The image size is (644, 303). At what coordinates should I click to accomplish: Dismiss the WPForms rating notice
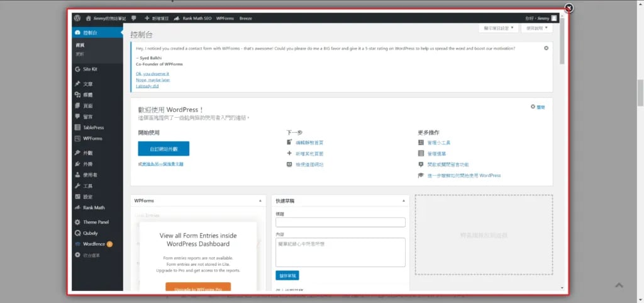(547, 48)
